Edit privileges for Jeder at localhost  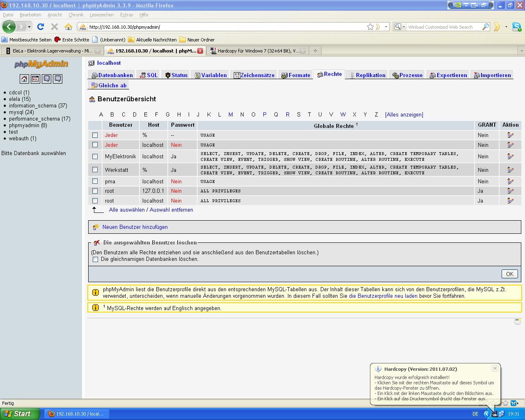point(510,145)
